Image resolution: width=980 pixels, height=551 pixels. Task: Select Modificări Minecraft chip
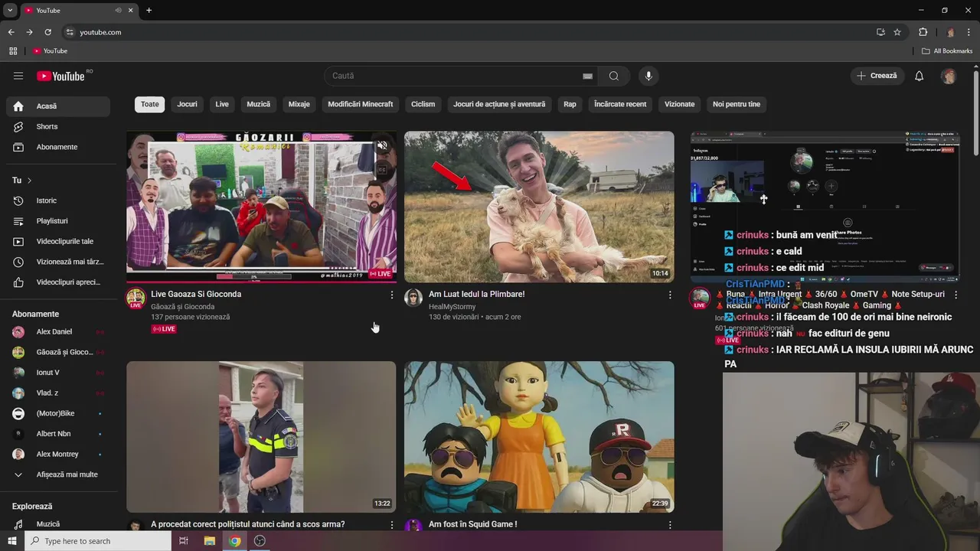(x=361, y=104)
